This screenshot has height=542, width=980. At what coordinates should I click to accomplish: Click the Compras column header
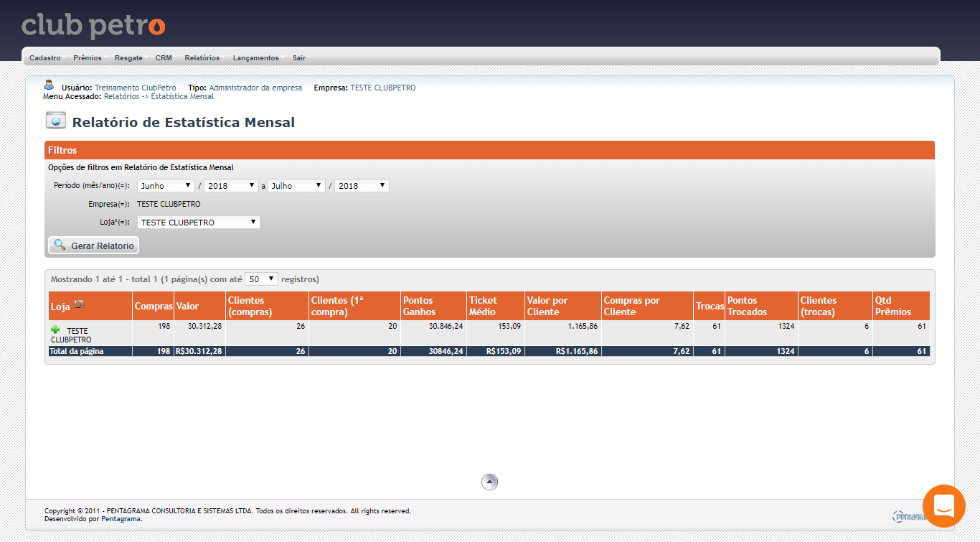pyautogui.click(x=154, y=306)
